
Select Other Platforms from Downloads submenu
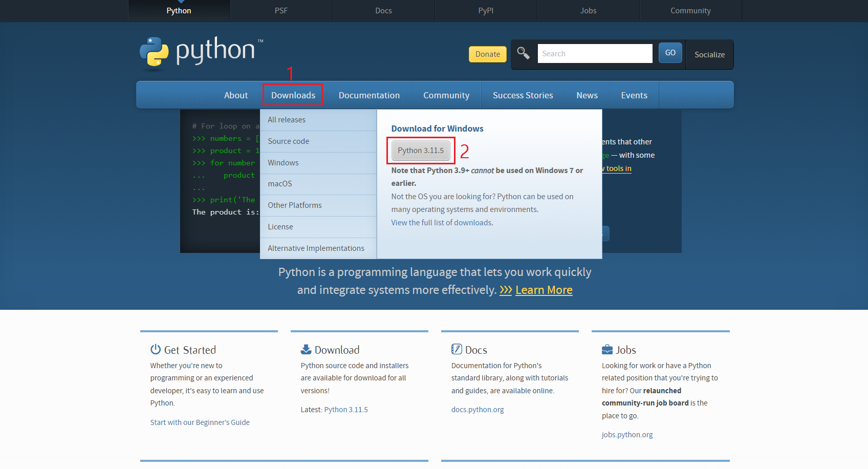318,205
